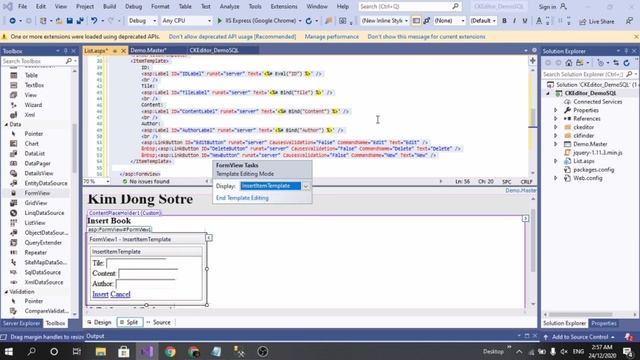Image resolution: width=640 pixels, height=360 pixels.
Task: Select FormView in the Toolbox
Action: point(37,193)
